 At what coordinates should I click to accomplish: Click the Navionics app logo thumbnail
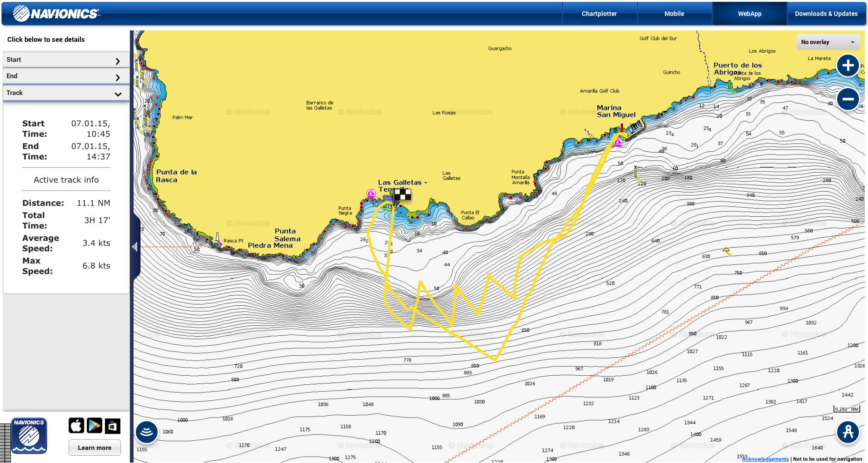[x=29, y=436]
